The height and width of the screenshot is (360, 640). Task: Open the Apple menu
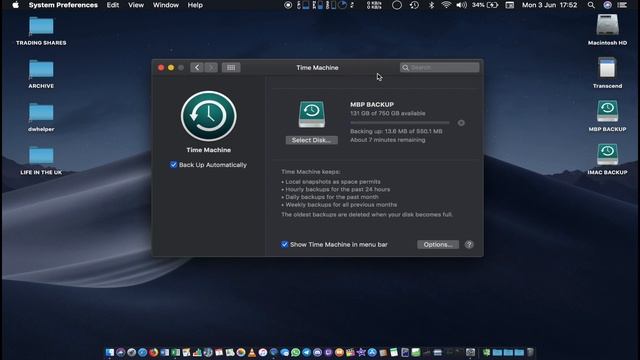point(16,5)
